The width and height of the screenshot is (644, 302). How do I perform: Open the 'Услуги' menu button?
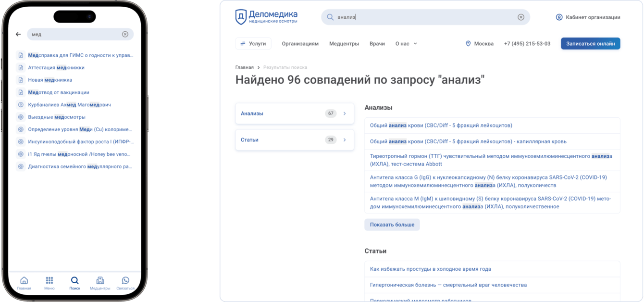253,44
